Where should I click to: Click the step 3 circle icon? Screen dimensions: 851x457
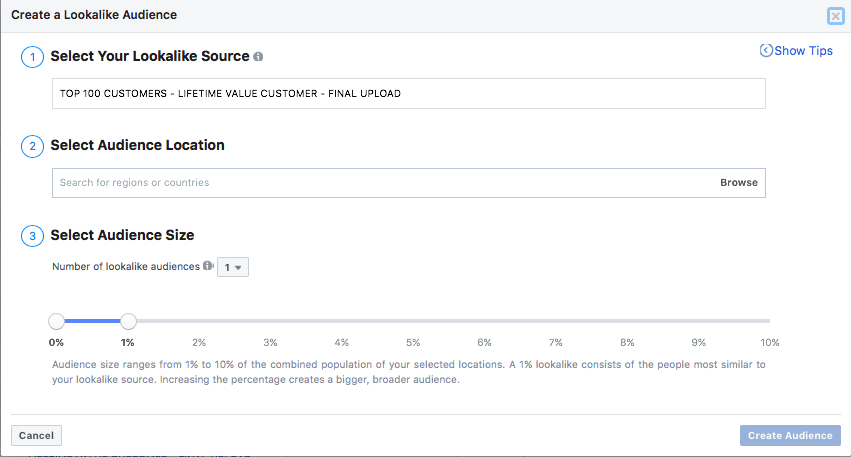(32, 236)
